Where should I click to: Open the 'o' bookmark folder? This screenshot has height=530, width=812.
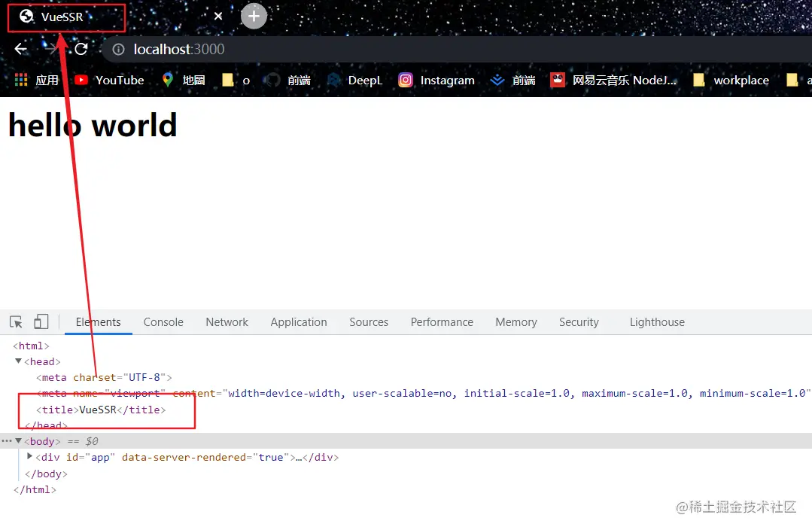(236, 80)
